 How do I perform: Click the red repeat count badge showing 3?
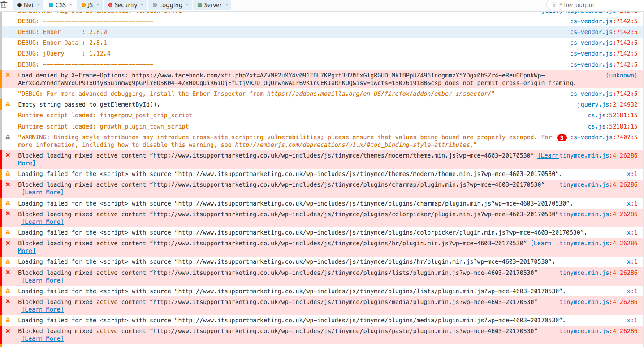click(x=562, y=138)
